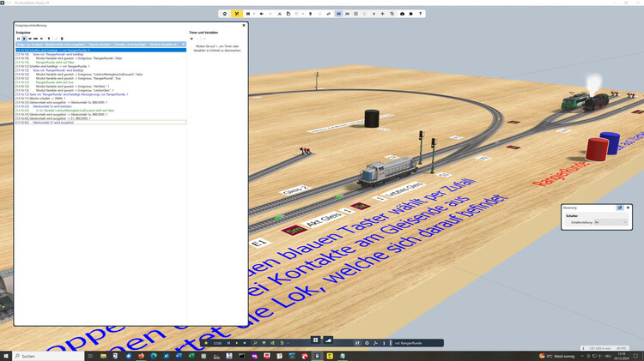This screenshot has width=644, height=361.
Task: Click the plugin puzzle piece icon
Action: [x=411, y=14]
